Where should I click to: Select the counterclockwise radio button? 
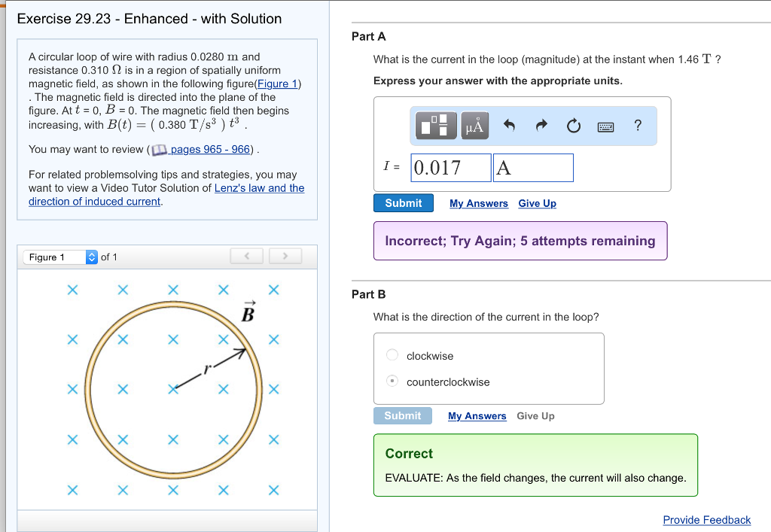392,381
